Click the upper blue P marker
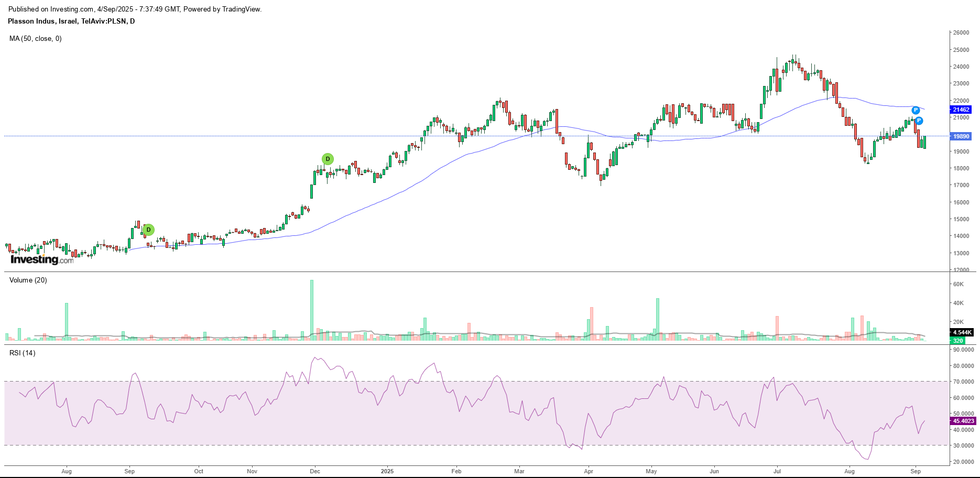The height and width of the screenshot is (478, 980). 916,110
